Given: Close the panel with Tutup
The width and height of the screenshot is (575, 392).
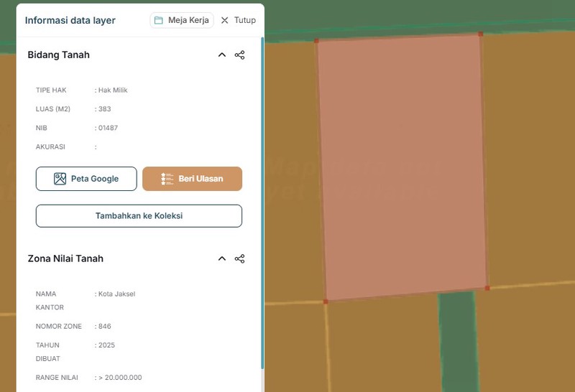Looking at the screenshot, I should pos(238,20).
